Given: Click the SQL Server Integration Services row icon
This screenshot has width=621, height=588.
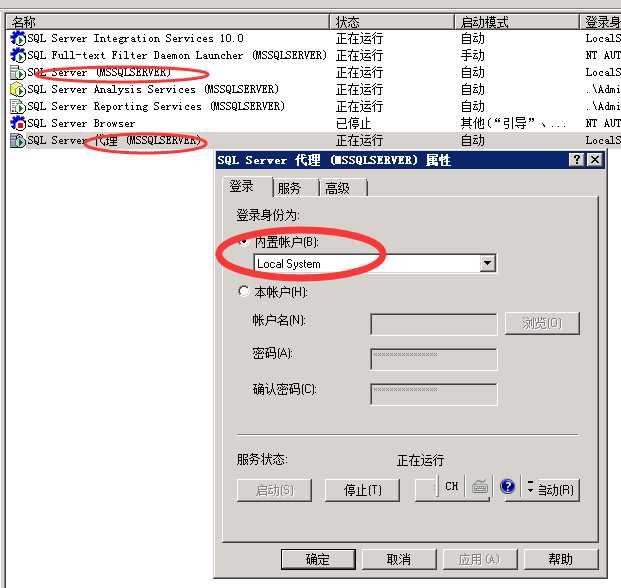Looking at the screenshot, I should [x=18, y=38].
